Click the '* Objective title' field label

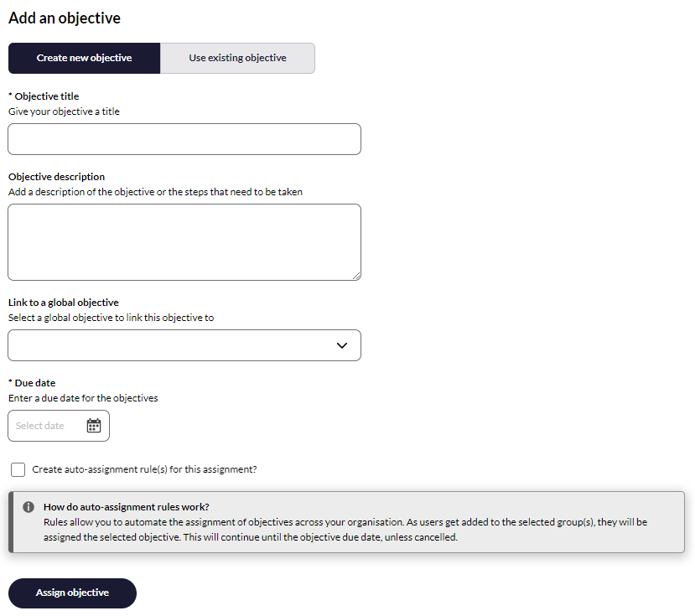[x=44, y=96]
